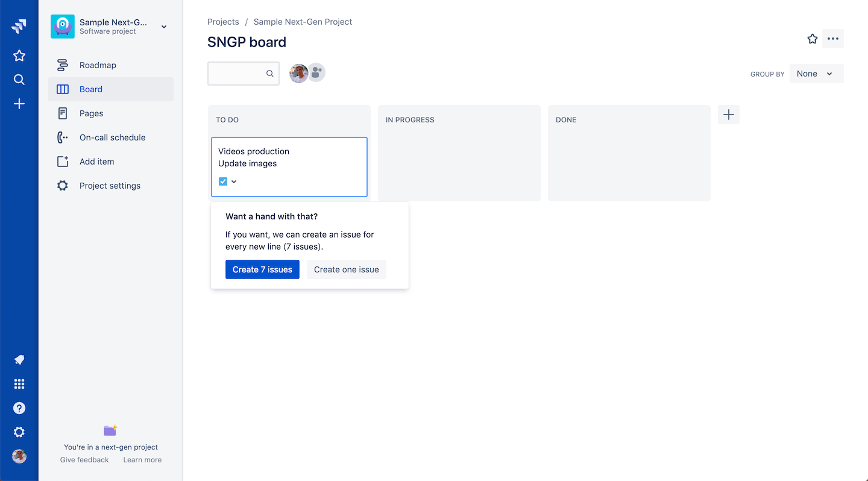This screenshot has width=868, height=481.
Task: Add a new column to board
Action: click(x=729, y=115)
